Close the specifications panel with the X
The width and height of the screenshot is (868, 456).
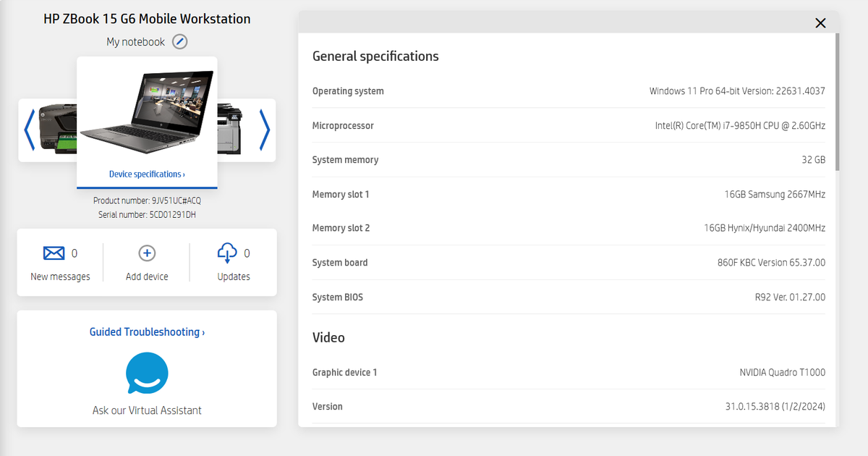click(x=820, y=23)
